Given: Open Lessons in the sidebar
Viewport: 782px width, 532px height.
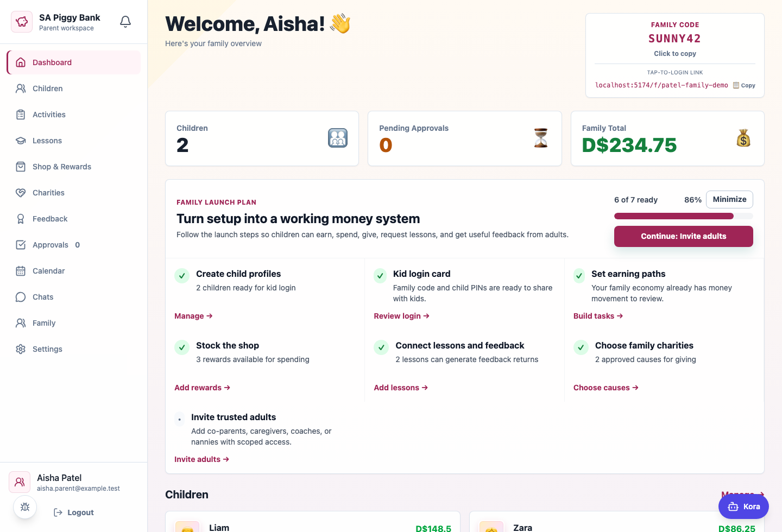Looking at the screenshot, I should 74,141.
